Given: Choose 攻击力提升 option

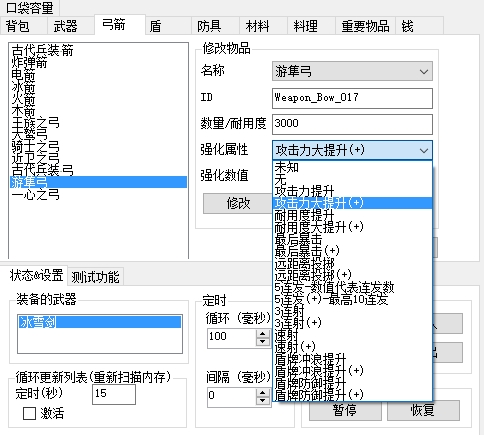Looking at the screenshot, I should click(x=352, y=191).
